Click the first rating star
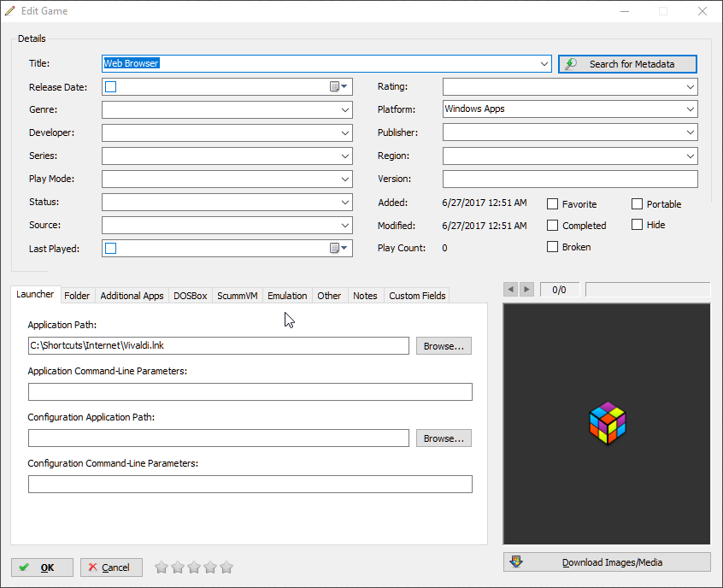This screenshot has width=723, height=588. [x=161, y=567]
